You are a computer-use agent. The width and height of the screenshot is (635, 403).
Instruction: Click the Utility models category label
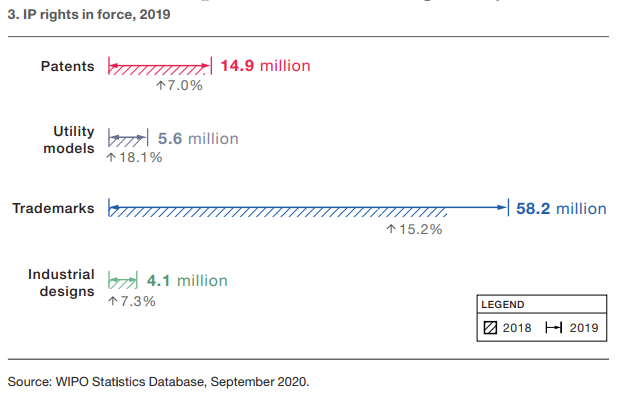[x=74, y=139]
